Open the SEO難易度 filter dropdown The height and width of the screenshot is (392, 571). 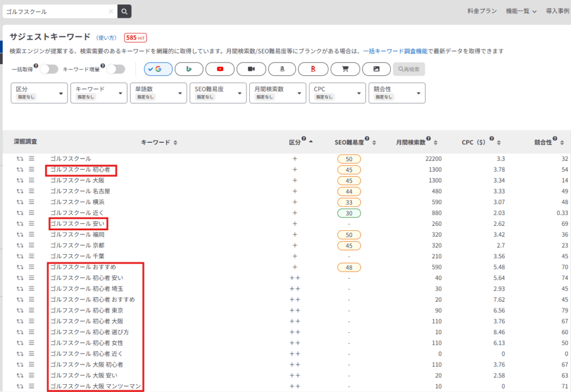218,93
